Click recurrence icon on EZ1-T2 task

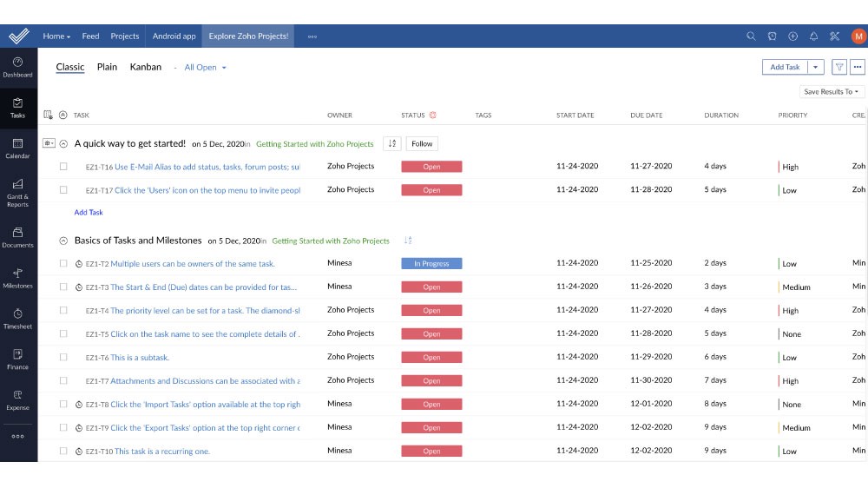[79, 264]
